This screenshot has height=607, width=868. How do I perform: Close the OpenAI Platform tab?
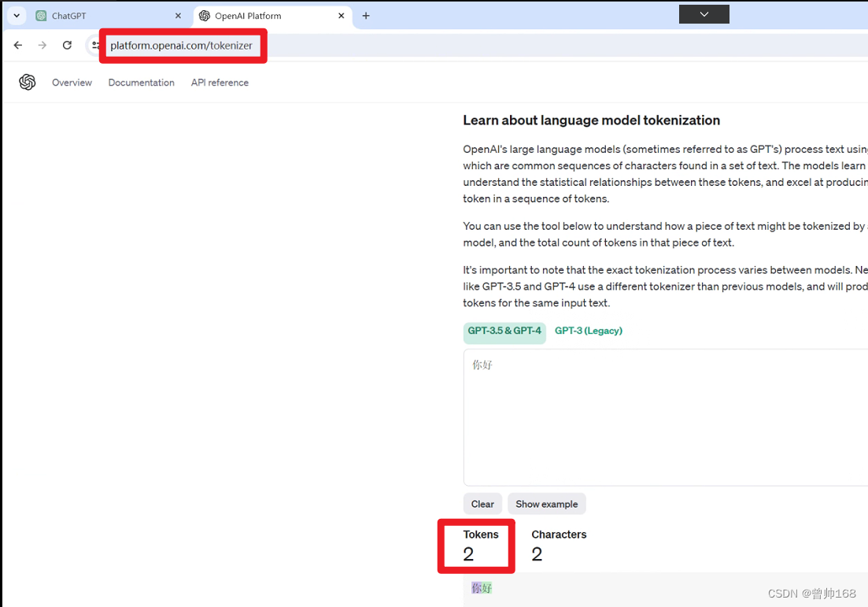[341, 16]
